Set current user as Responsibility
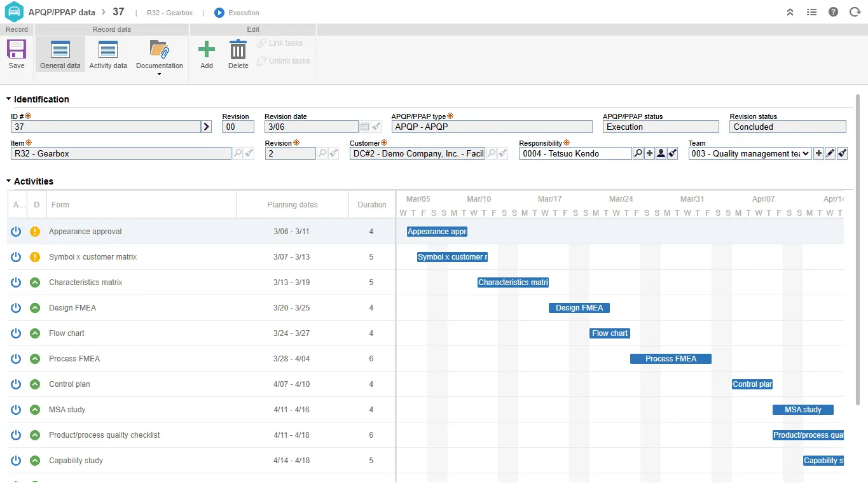Viewport: 868px width, 488px height. point(661,153)
